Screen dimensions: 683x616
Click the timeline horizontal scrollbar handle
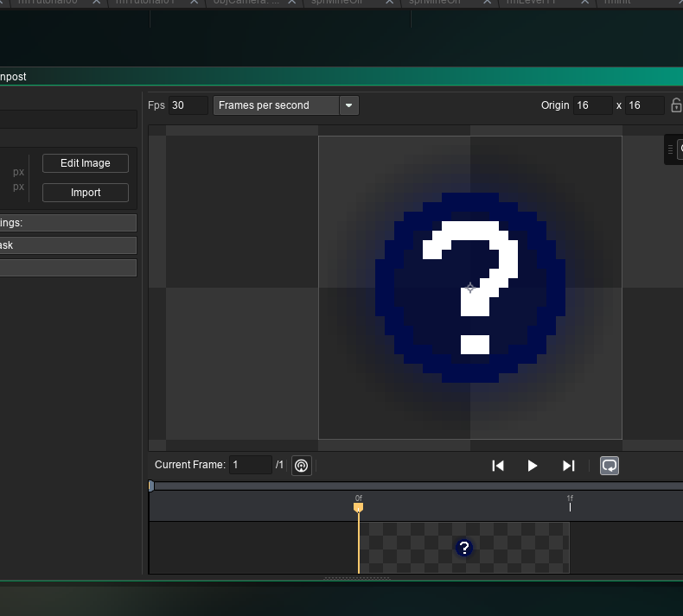(x=151, y=486)
